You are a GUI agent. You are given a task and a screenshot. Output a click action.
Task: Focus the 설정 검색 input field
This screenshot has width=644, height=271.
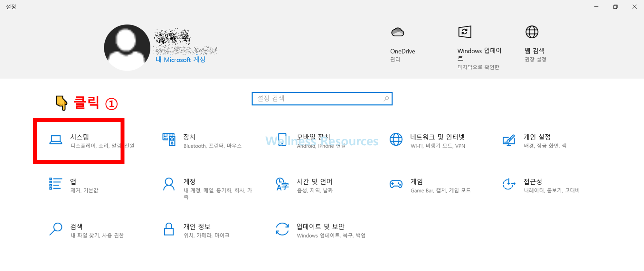coord(322,99)
